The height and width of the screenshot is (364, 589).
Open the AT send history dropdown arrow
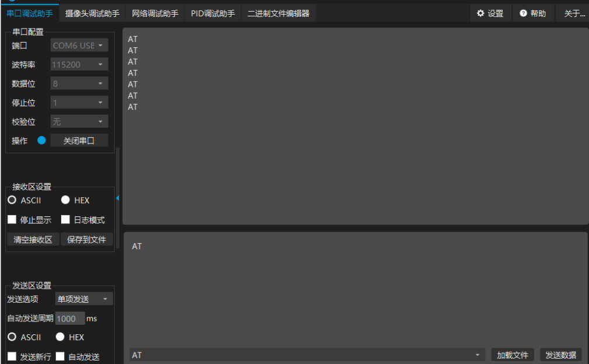click(x=478, y=355)
